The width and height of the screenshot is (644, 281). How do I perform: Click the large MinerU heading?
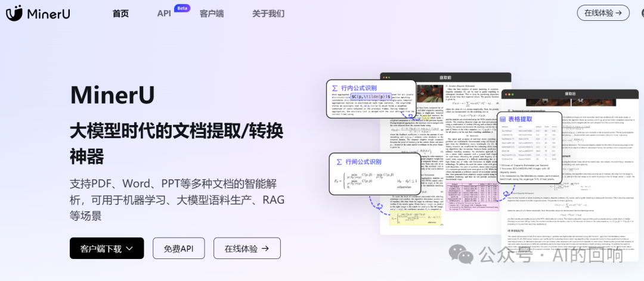pos(112,95)
